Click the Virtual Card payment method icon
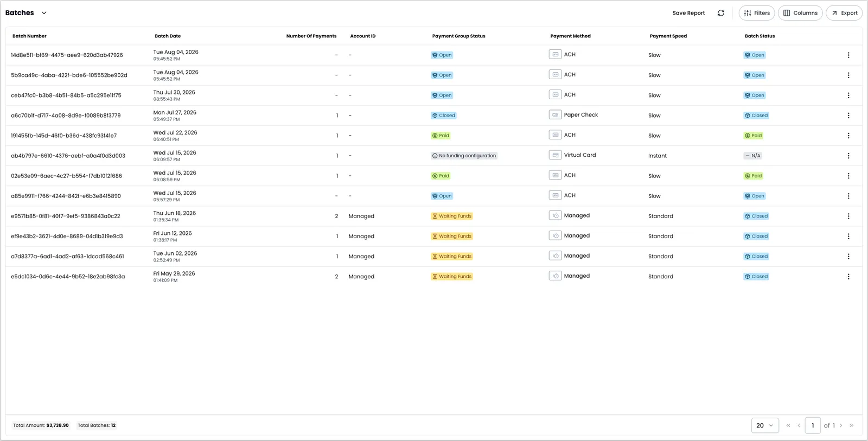The width and height of the screenshot is (868, 441). (x=555, y=155)
